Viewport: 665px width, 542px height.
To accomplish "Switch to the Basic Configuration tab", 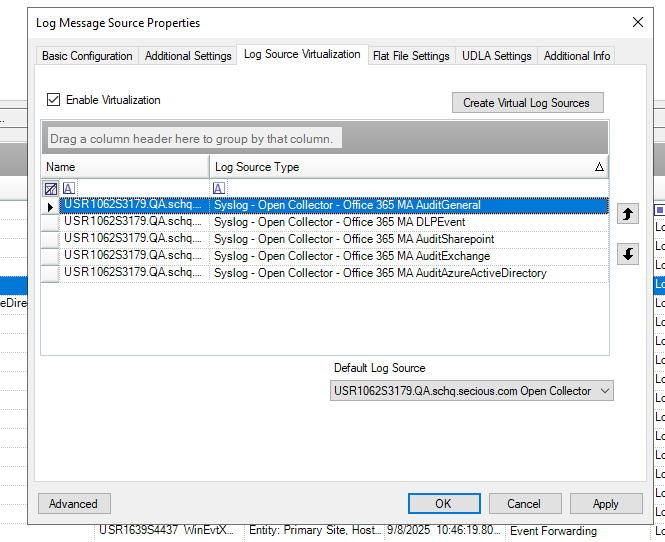I will tap(87, 56).
